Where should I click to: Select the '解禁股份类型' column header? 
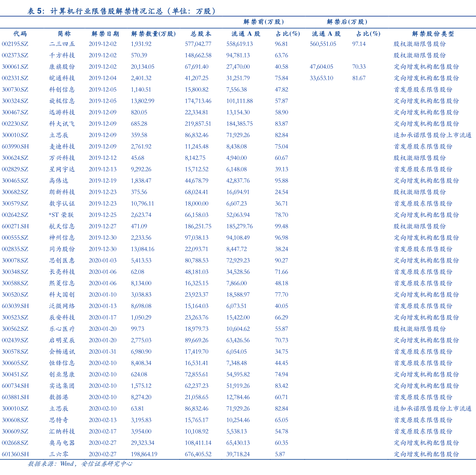pos(433,34)
